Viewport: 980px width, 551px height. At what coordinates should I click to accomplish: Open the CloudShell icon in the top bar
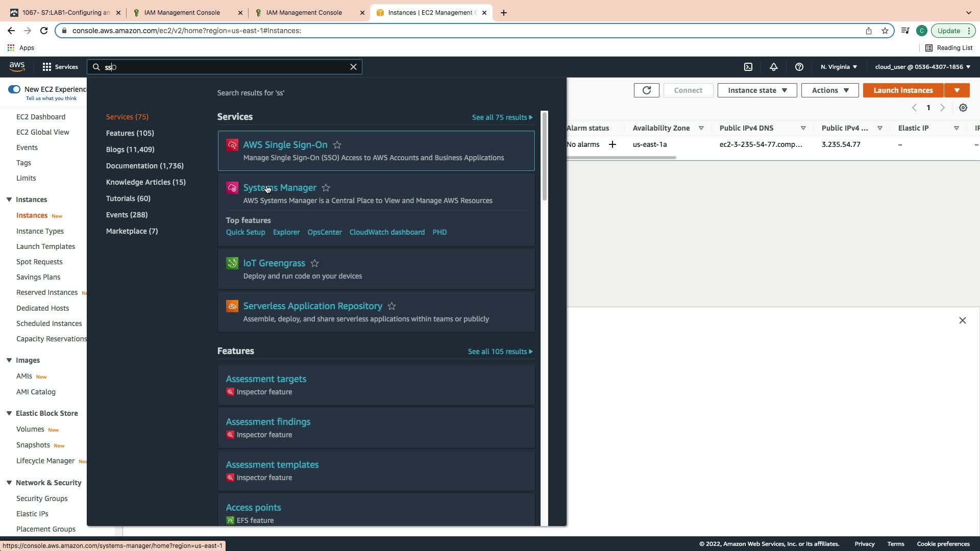(748, 67)
